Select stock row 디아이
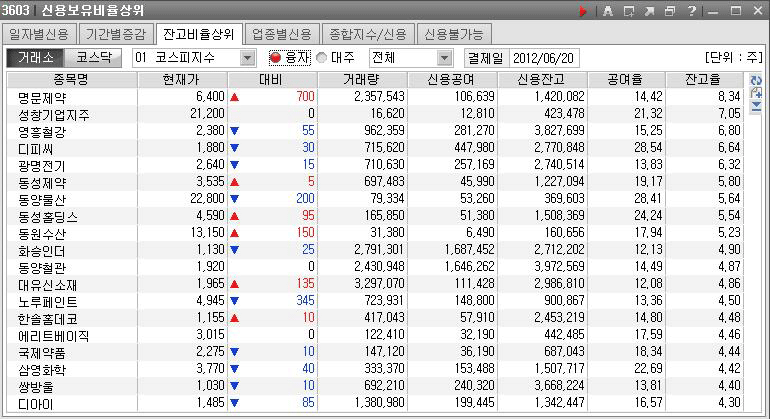The height and width of the screenshot is (419, 770). tap(375, 403)
